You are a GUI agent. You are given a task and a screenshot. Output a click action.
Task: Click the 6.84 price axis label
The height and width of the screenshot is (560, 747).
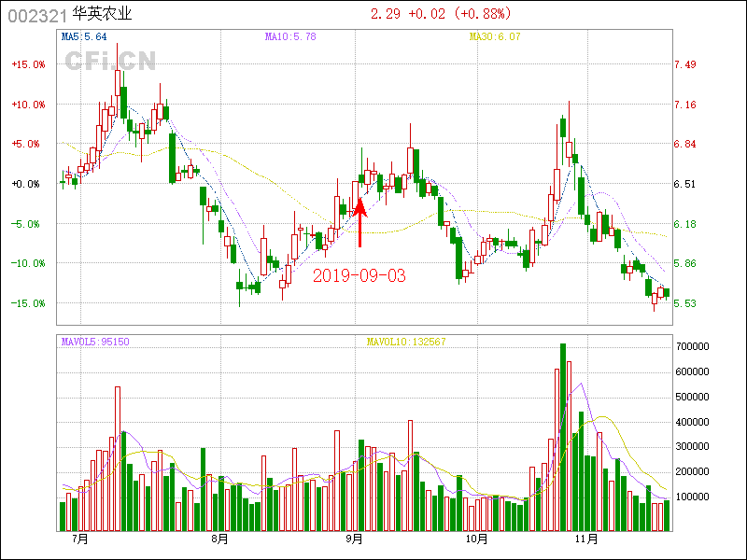click(684, 144)
